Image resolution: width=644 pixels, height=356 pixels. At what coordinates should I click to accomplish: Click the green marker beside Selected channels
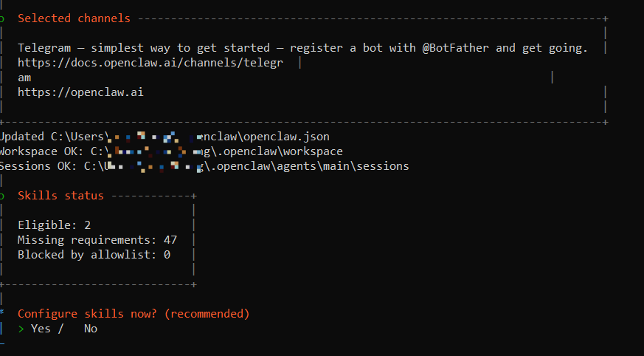click(x=2, y=18)
